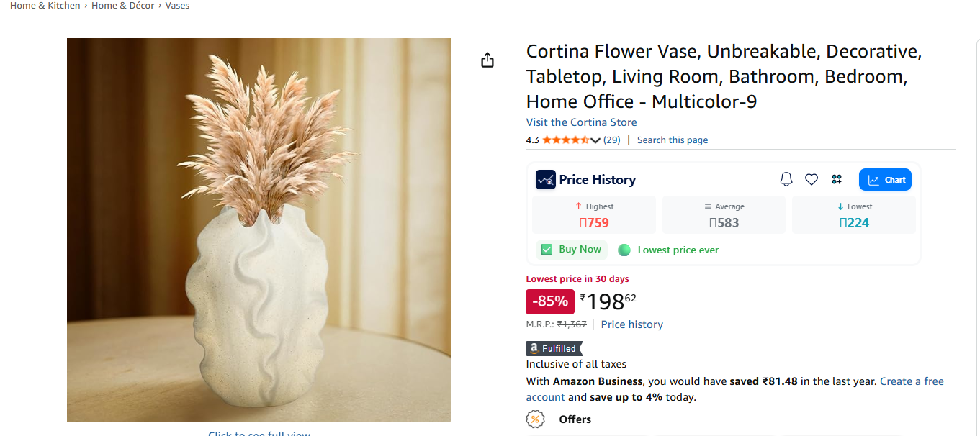Open the Price history link near M.R.P.
980x436 pixels.
coord(631,324)
